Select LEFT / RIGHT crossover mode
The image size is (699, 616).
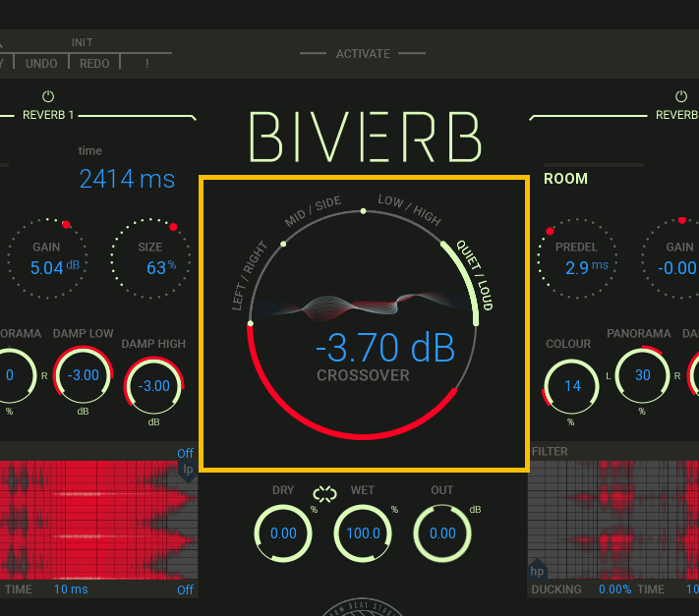click(x=249, y=276)
